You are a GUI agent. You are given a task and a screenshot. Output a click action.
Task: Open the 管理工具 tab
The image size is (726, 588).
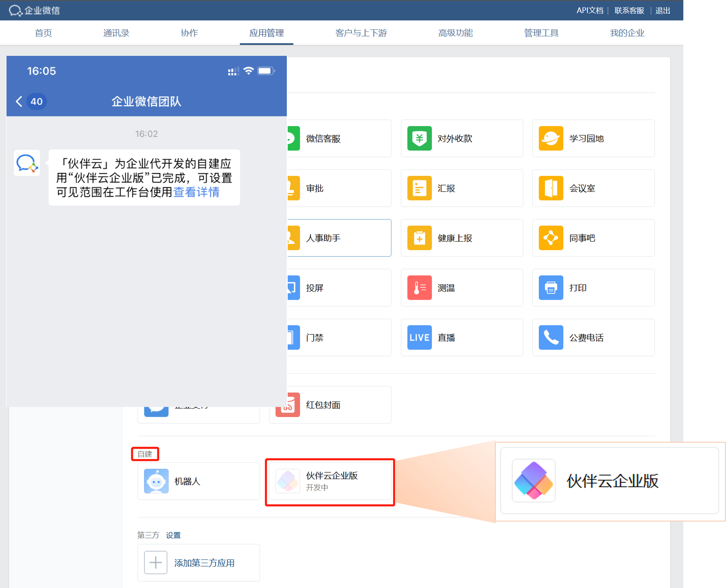(x=541, y=33)
